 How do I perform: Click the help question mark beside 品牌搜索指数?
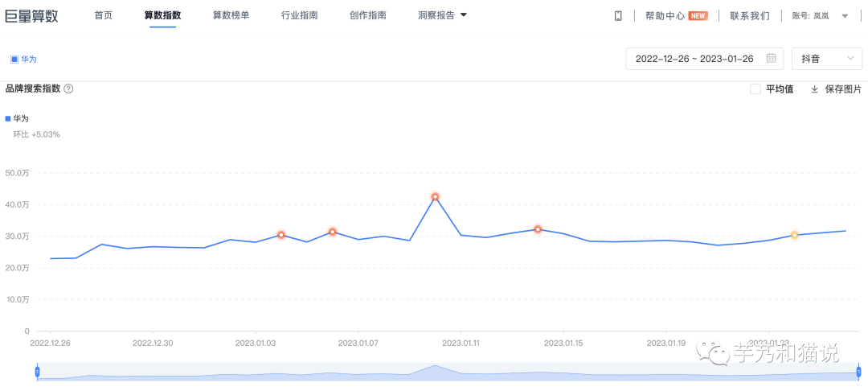coord(68,88)
